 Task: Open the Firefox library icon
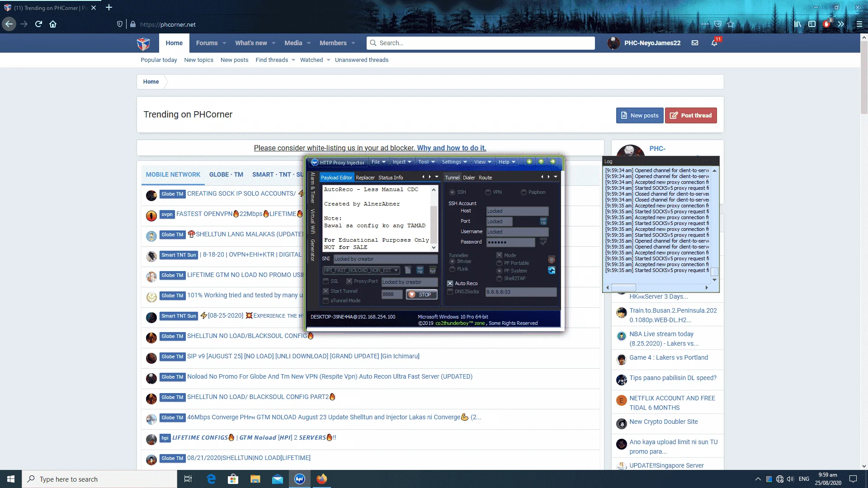(x=798, y=24)
